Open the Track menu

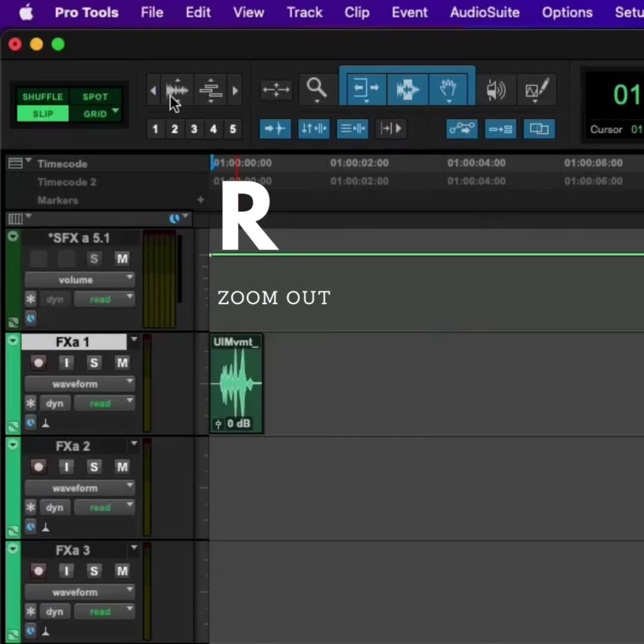click(305, 13)
